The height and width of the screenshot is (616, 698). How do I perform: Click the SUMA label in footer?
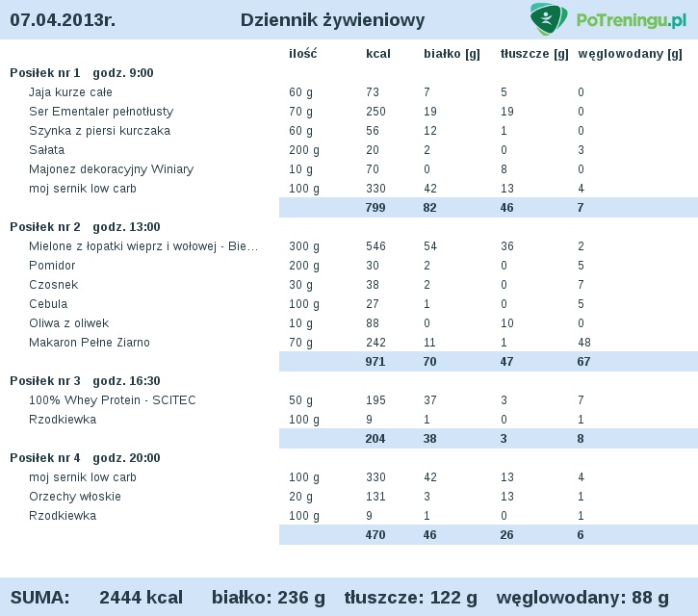[40, 598]
